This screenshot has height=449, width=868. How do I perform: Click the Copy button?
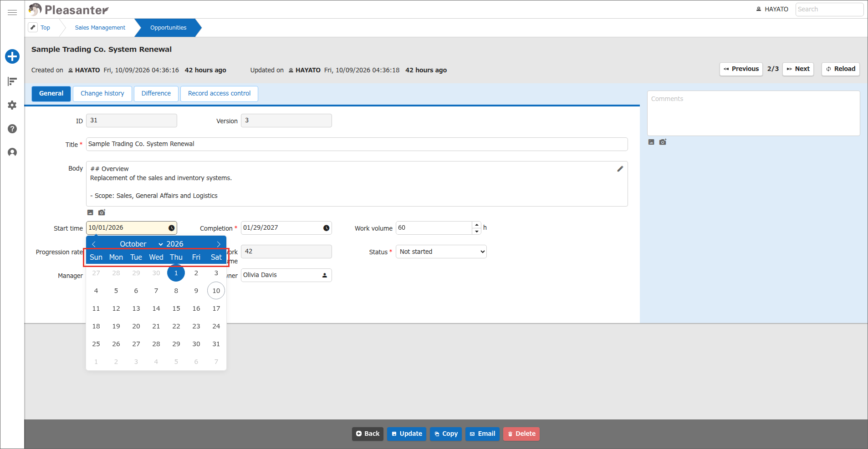click(446, 434)
